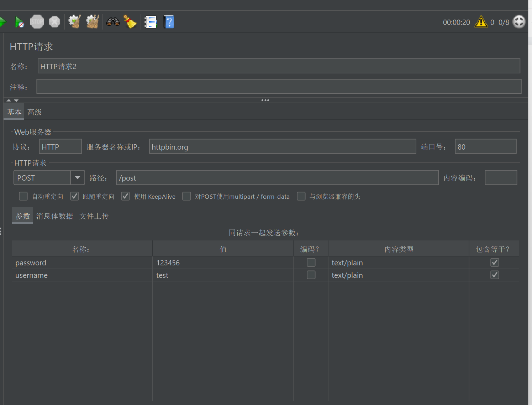The height and width of the screenshot is (405, 532).
Task: Click the red Stop test icon
Action: (37, 22)
